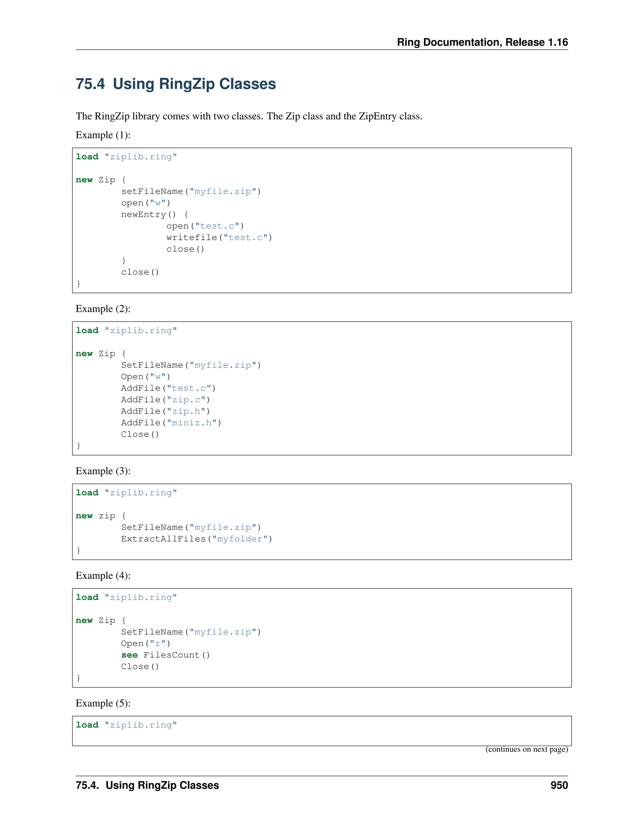Click the 'Example (3):' label
Image resolution: width=644 pixels, height=833 pixels.
click(103, 471)
